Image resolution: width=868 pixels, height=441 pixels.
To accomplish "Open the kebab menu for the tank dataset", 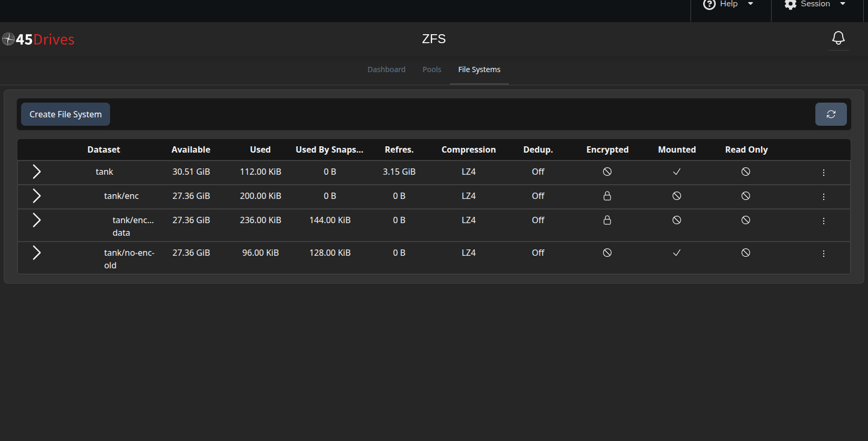I will [x=823, y=173].
